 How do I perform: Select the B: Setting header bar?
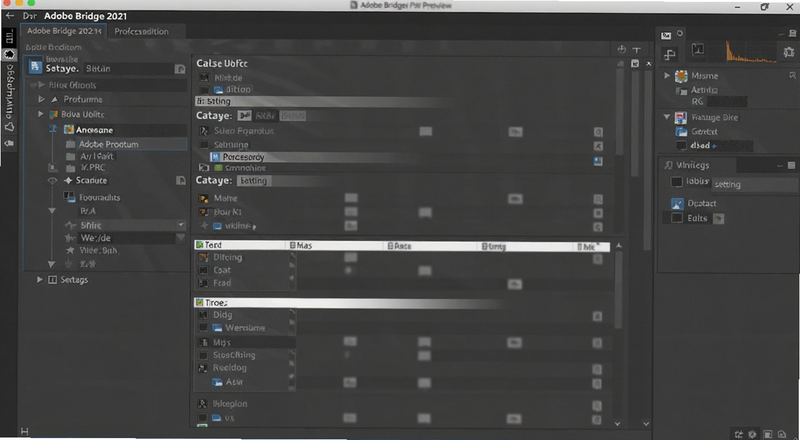coord(321,101)
